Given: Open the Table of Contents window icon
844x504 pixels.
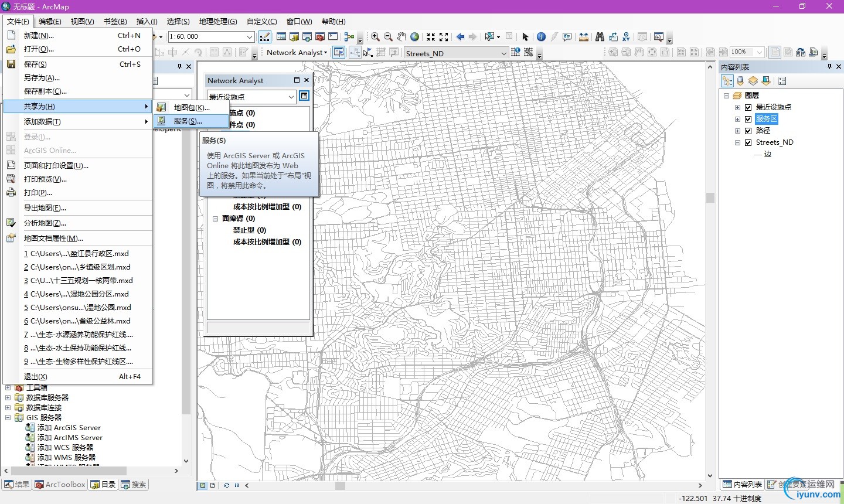Looking at the screenshot, I should pyautogui.click(x=281, y=37).
